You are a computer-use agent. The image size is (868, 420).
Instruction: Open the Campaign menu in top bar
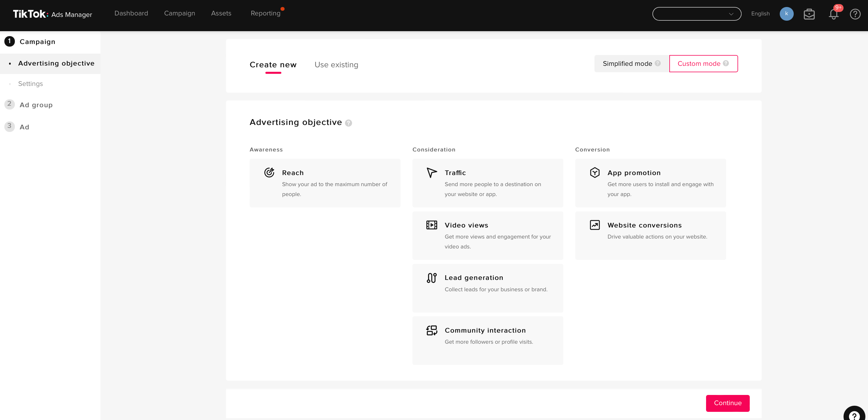tap(179, 13)
